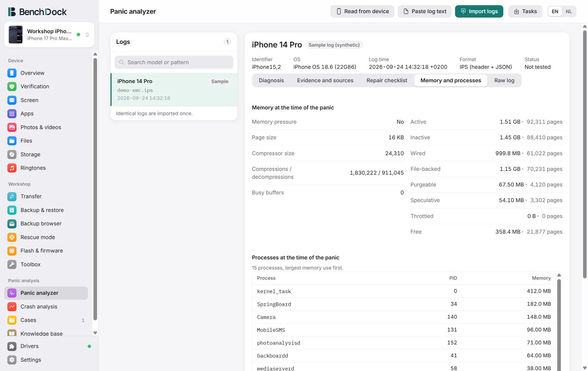The image size is (588, 371).
Task: Open the Diagnosis tab
Action: click(x=271, y=81)
